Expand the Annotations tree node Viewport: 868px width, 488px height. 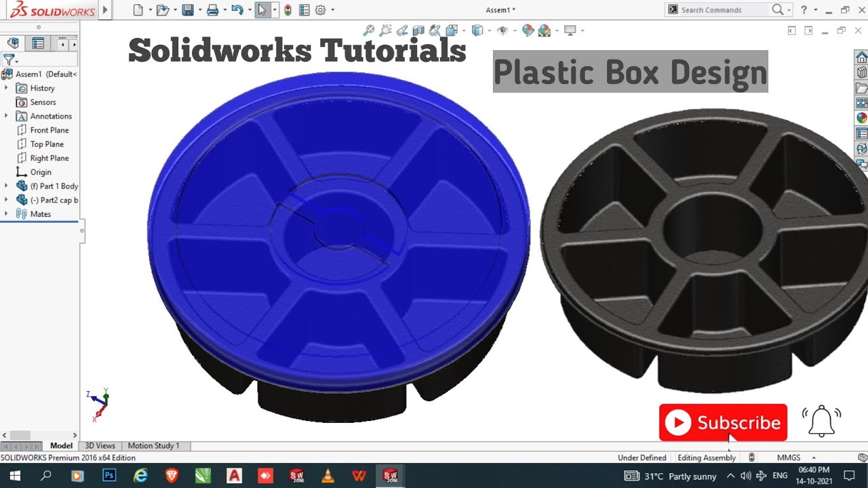pyautogui.click(x=6, y=116)
